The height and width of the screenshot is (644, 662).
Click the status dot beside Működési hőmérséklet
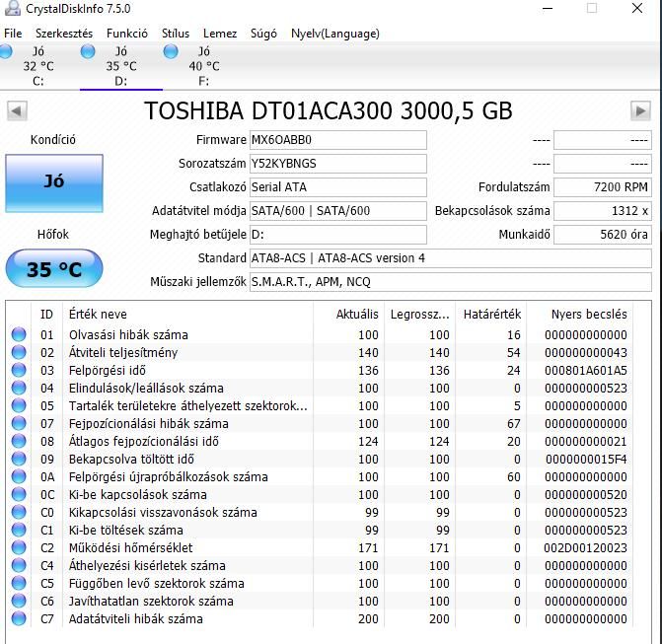click(x=19, y=547)
